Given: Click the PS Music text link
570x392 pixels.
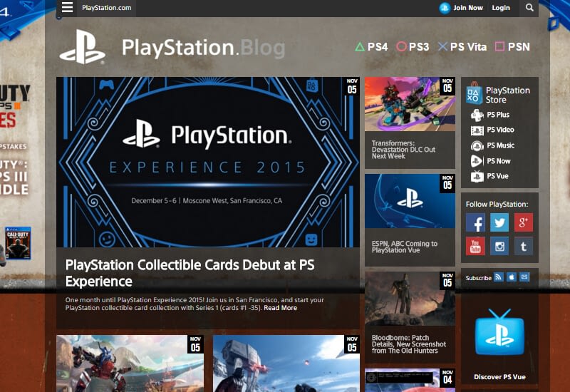Looking at the screenshot, I should 501,145.
